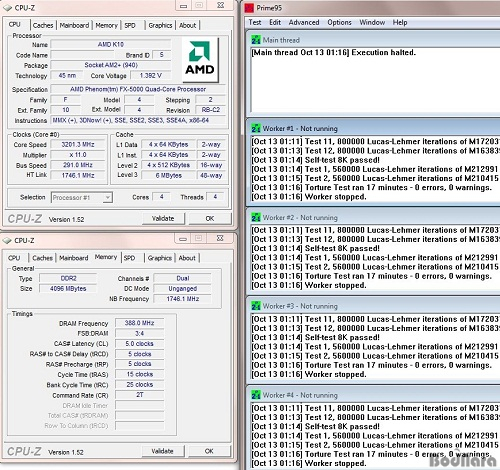Click OK button in lower CPU-Z
The image size is (500, 470).
click(209, 451)
